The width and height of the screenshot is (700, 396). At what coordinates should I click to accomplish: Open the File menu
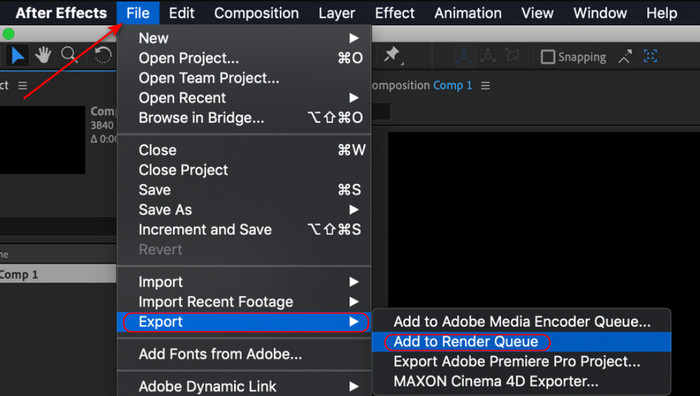[x=138, y=13]
